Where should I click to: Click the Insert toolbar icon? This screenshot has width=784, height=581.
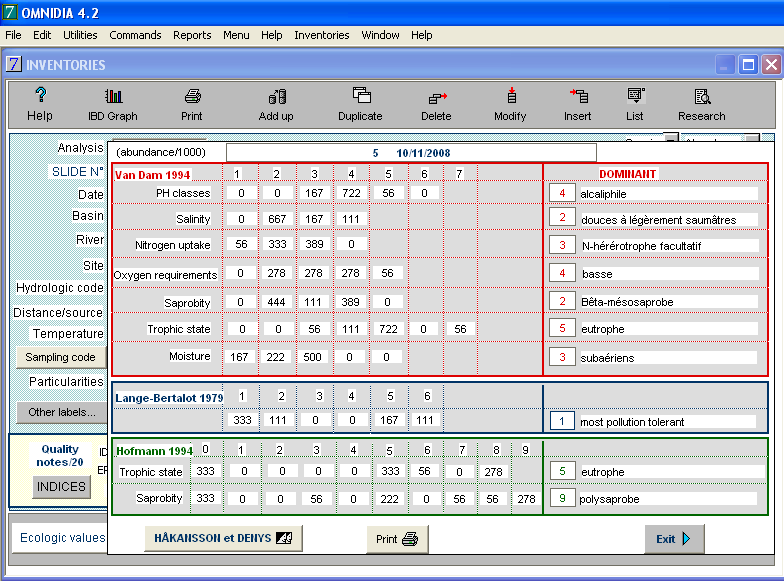578,95
